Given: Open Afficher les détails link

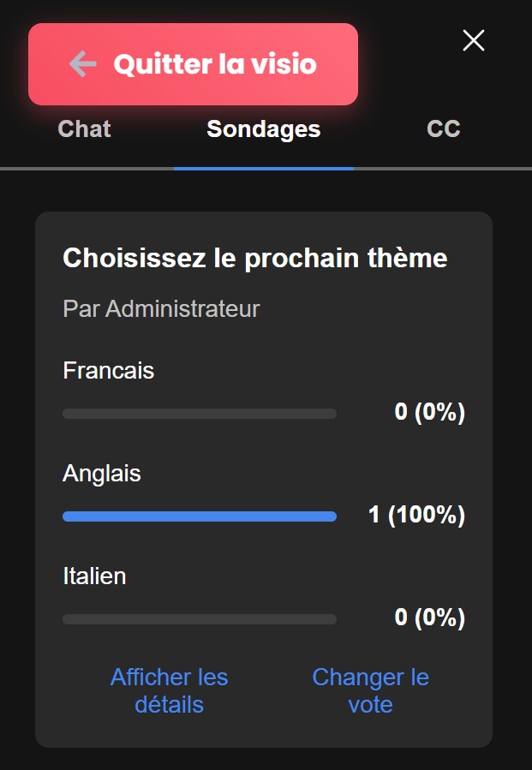Looking at the screenshot, I should (169, 691).
